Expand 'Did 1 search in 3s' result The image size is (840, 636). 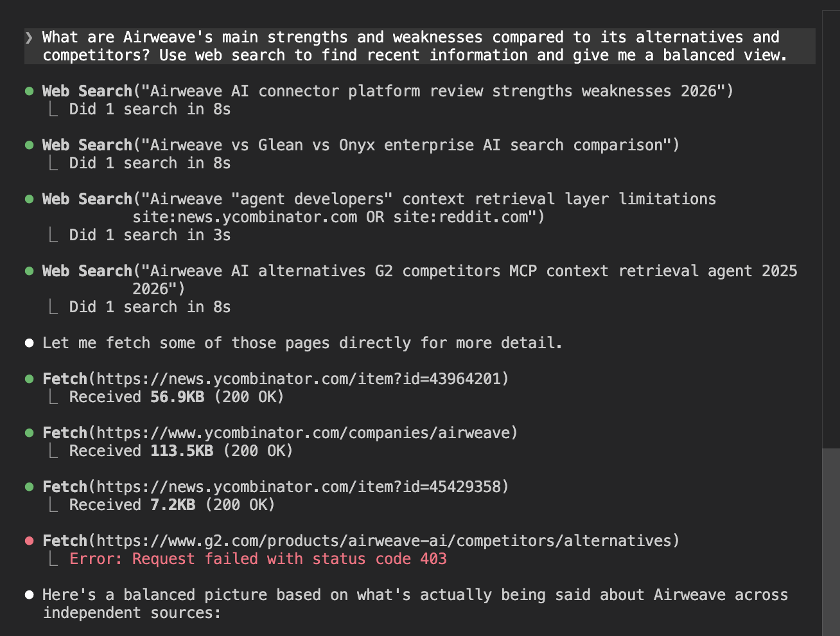click(x=150, y=235)
